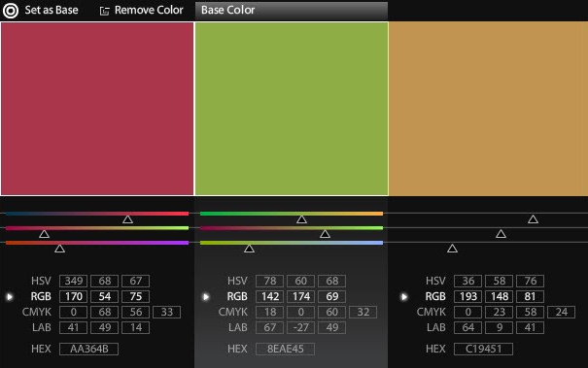Click the HSV hue field showing 349
This screenshot has height=368, width=588.
click(x=74, y=281)
